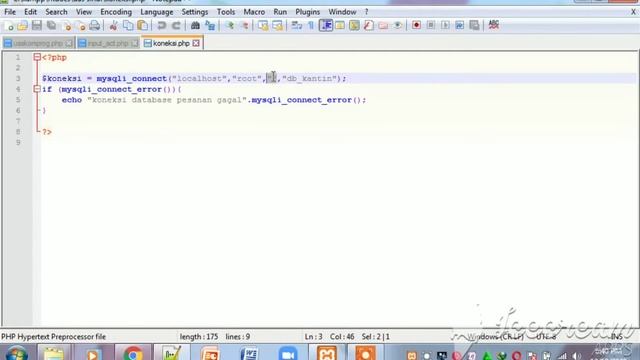Open the Language menu
The height and width of the screenshot is (360, 640).
point(157,12)
